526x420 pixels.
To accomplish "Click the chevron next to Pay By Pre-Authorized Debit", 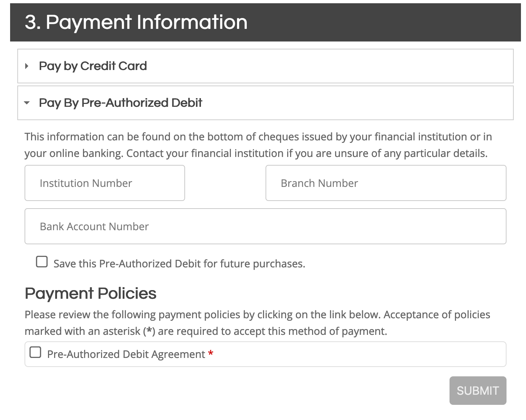I will 27,103.
